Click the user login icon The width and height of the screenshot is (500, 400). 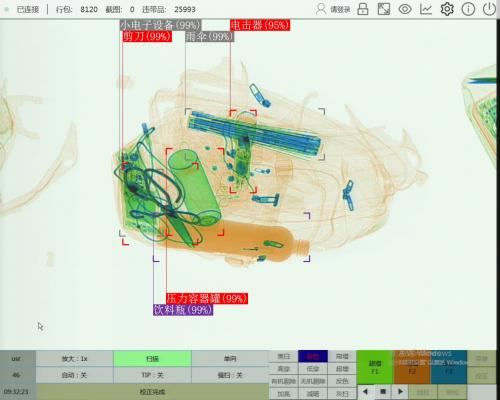[x=321, y=9]
